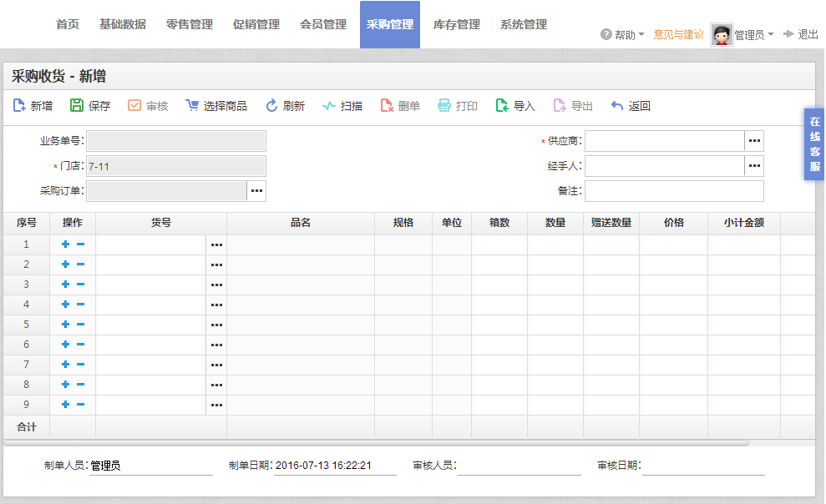
Task: Click the 审核 (Audit) toolbar icon
Action: click(x=134, y=106)
